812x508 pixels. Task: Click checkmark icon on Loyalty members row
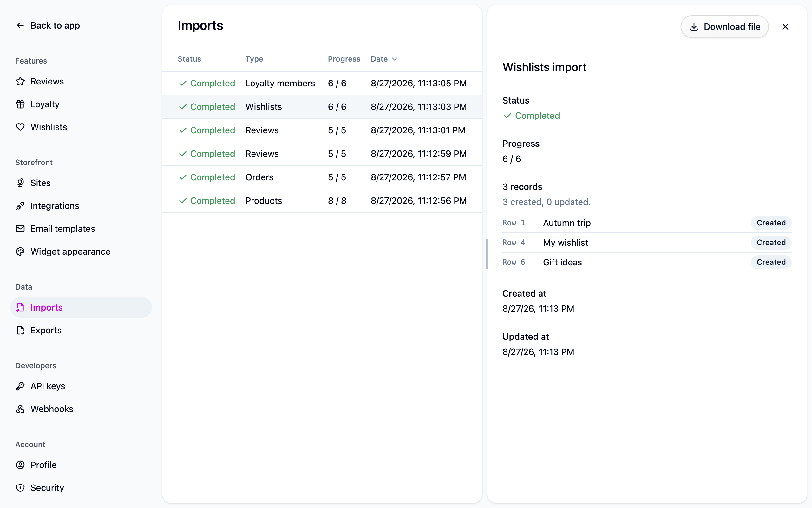pos(182,83)
